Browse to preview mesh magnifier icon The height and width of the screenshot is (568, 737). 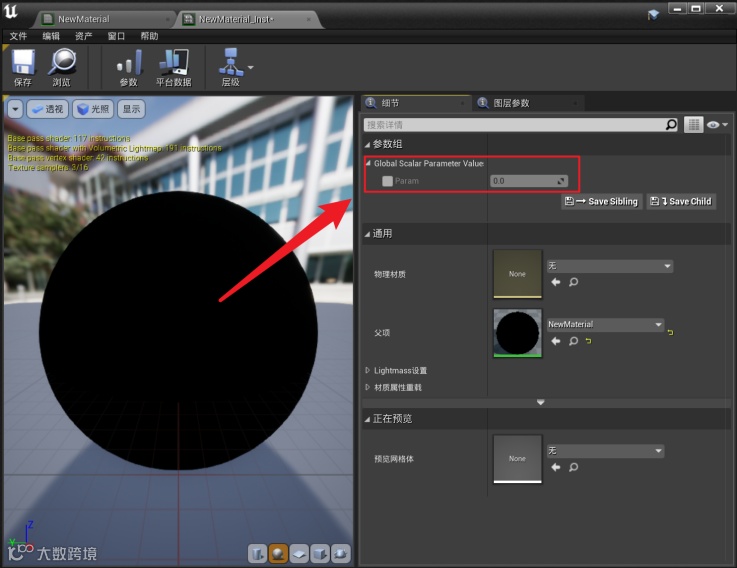(x=573, y=467)
